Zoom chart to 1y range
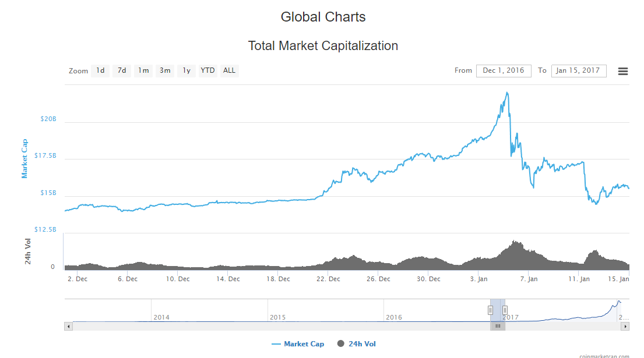This screenshot has height=358, width=644. click(186, 70)
